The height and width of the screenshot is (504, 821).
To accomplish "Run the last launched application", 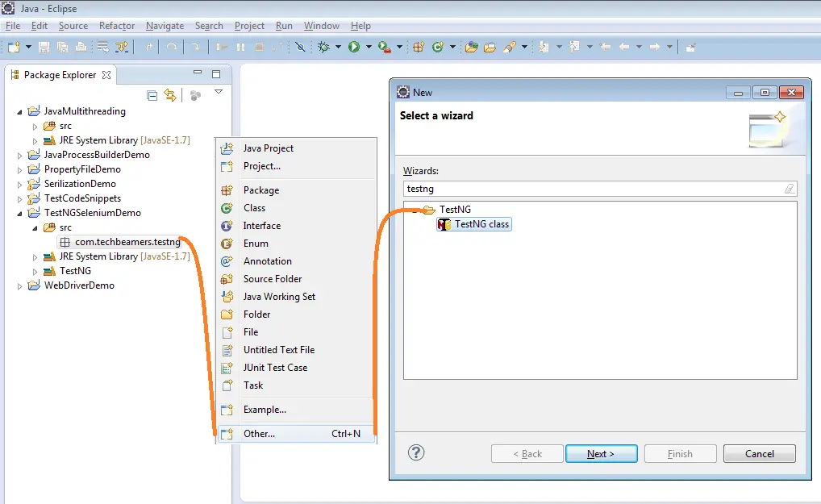I will (x=352, y=46).
